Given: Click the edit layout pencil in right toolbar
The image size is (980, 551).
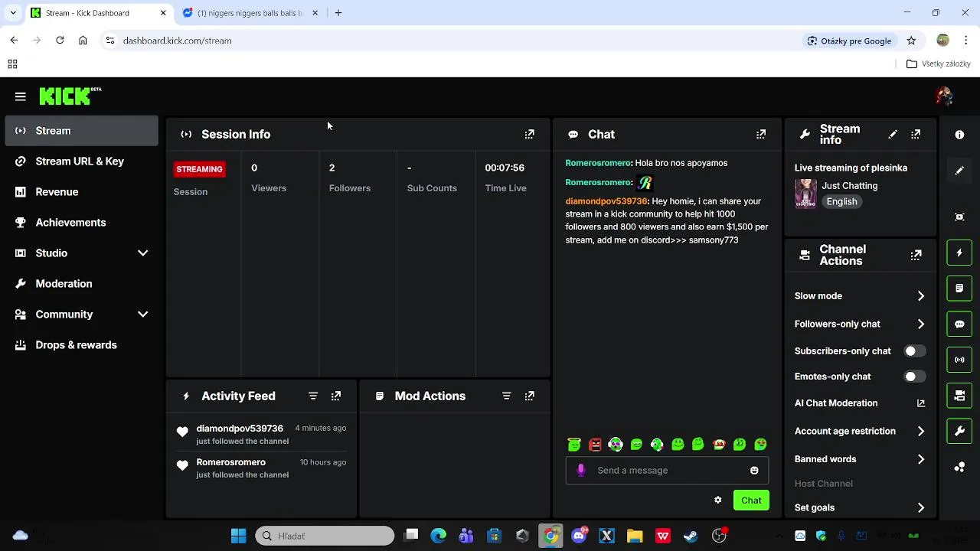Looking at the screenshot, I should coord(959,171).
